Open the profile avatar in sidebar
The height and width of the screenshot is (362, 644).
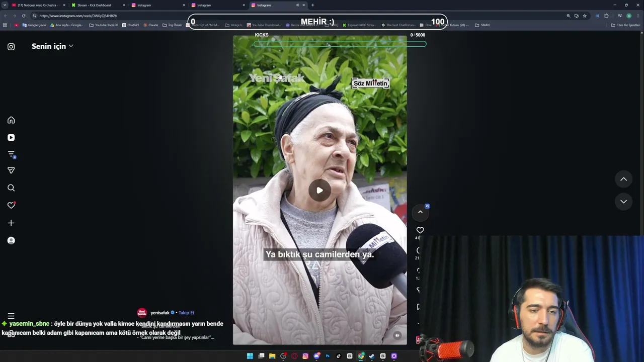click(x=11, y=240)
